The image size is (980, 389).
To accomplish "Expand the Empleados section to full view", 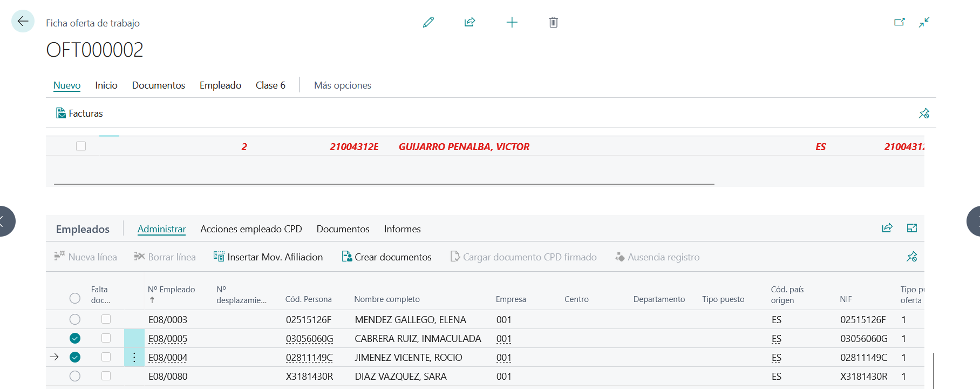I will coord(912,228).
